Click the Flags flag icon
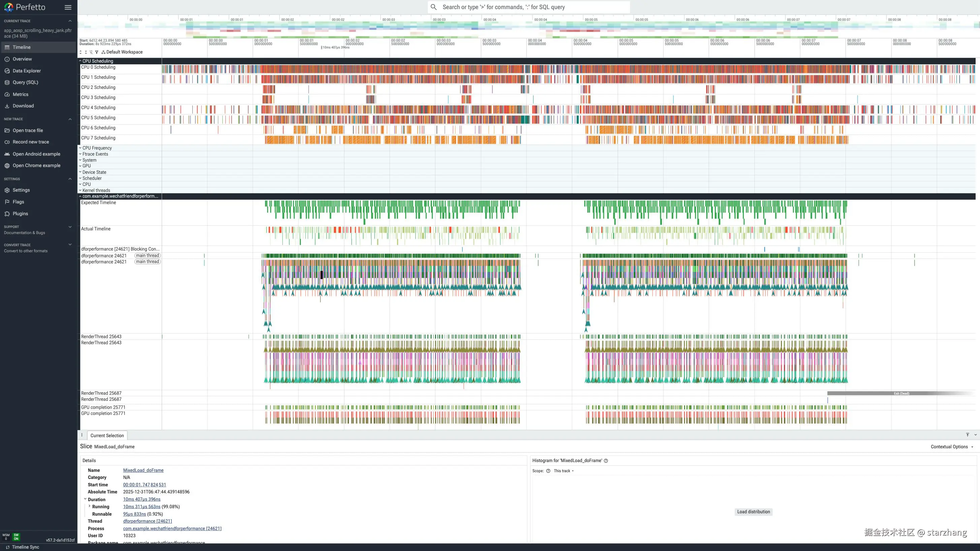980x551 pixels. coord(7,202)
